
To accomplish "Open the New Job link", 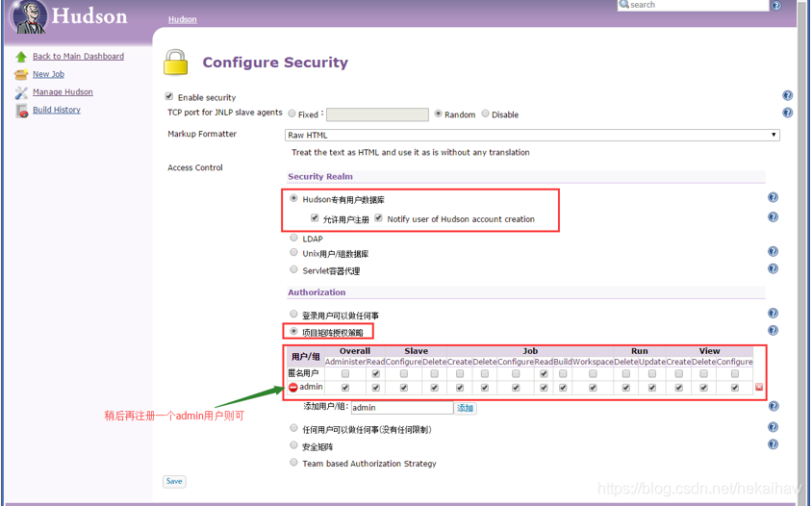I will pyautogui.click(x=49, y=74).
